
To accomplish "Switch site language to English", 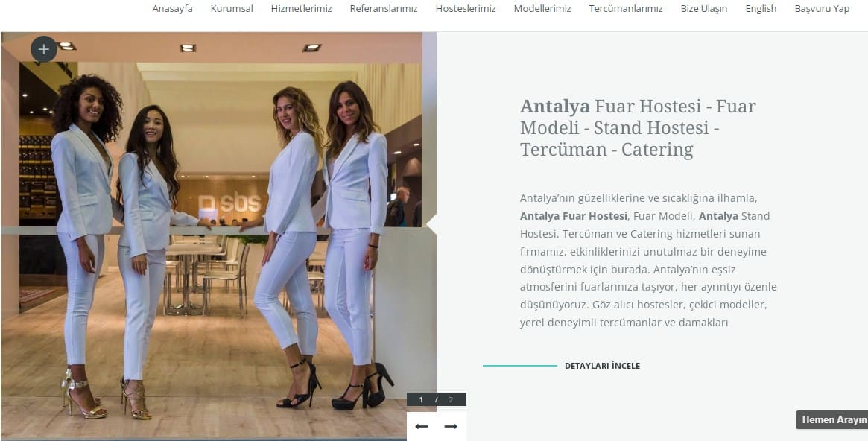I will tap(761, 8).
